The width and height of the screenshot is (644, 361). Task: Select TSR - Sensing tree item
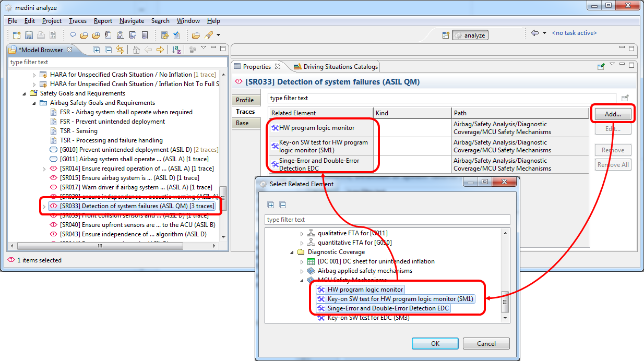tap(79, 131)
